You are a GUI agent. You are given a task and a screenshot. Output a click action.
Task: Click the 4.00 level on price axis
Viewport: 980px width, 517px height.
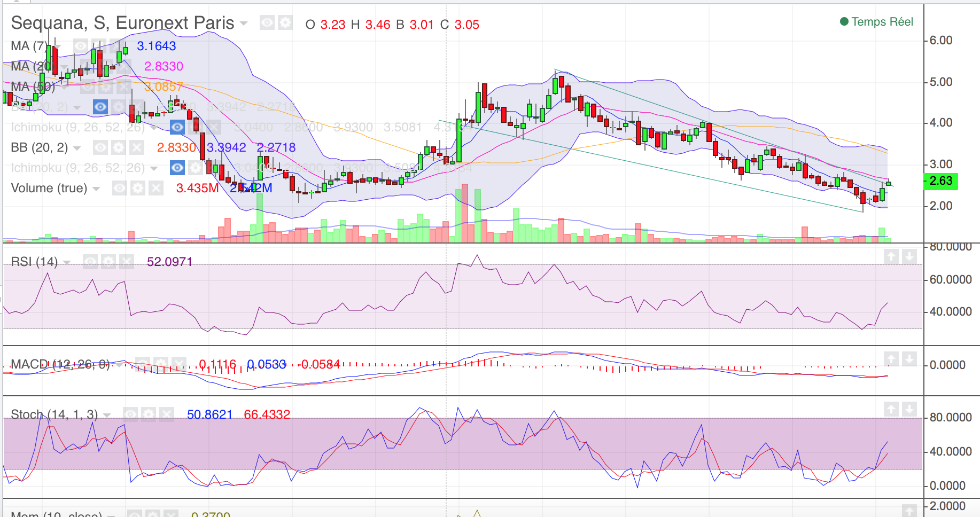[940, 123]
